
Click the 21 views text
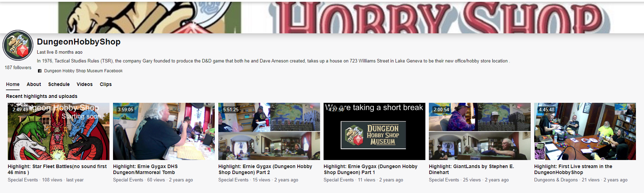[591, 180]
